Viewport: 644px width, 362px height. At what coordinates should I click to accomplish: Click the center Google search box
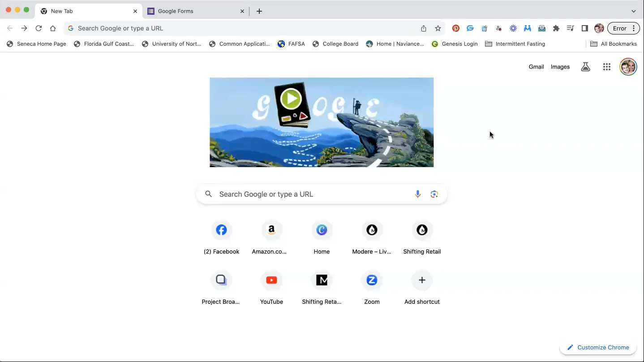click(x=322, y=194)
